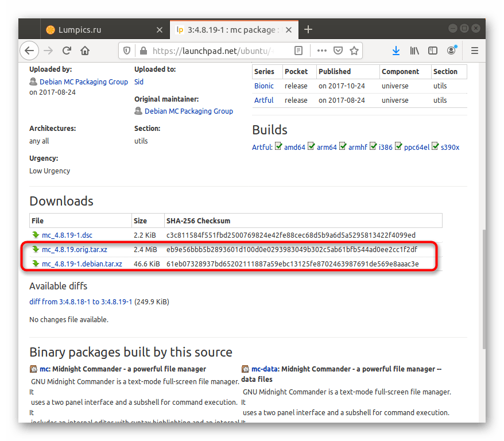The height and width of the screenshot is (441, 504).
Task: Click the browser back arrow button
Action: point(29,51)
